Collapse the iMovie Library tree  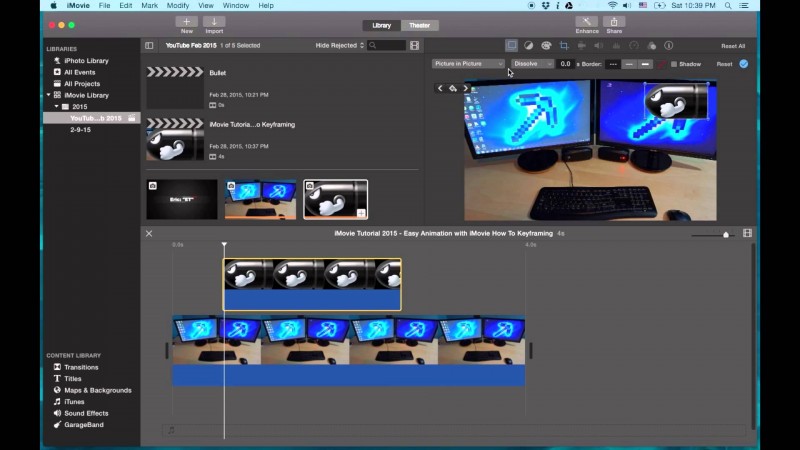click(47, 95)
